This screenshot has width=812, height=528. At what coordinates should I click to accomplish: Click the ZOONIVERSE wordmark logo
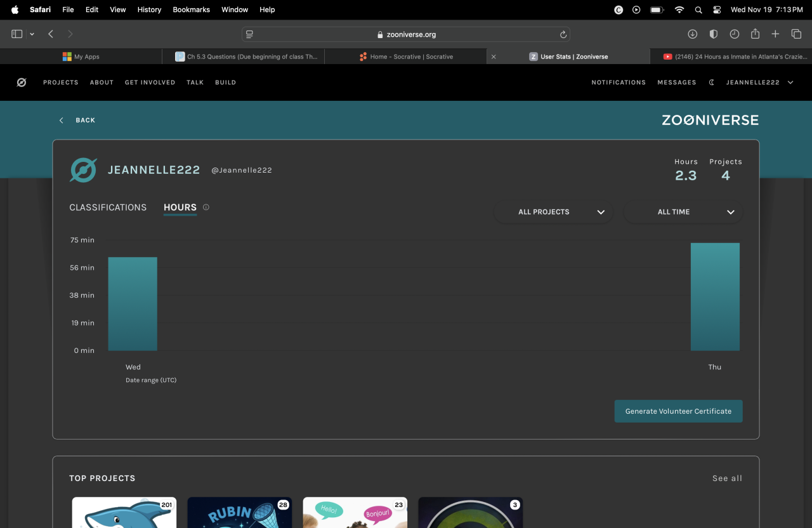click(710, 120)
